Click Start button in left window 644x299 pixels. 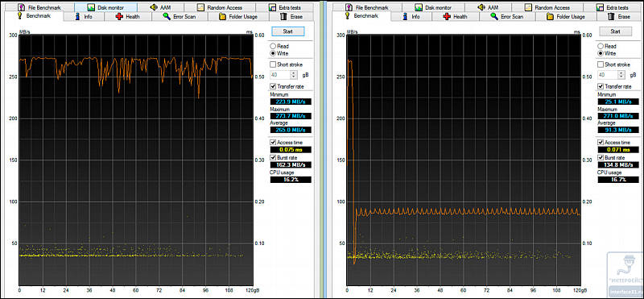coord(288,31)
